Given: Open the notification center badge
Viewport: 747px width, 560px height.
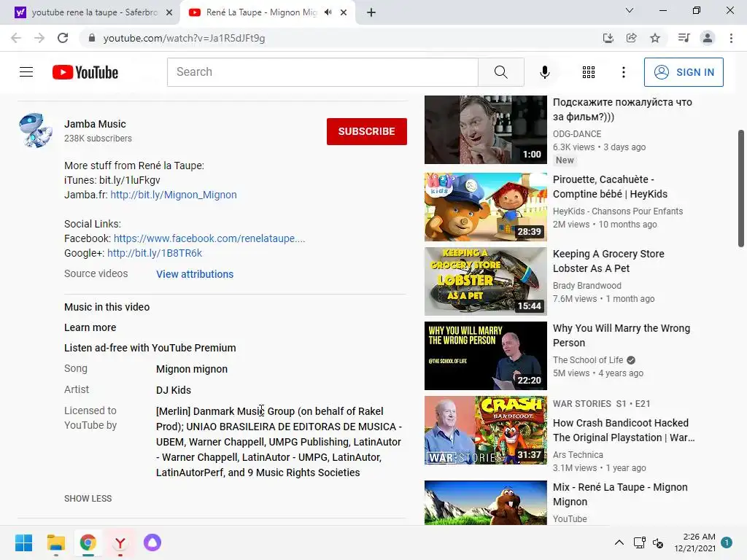Looking at the screenshot, I should 727,542.
